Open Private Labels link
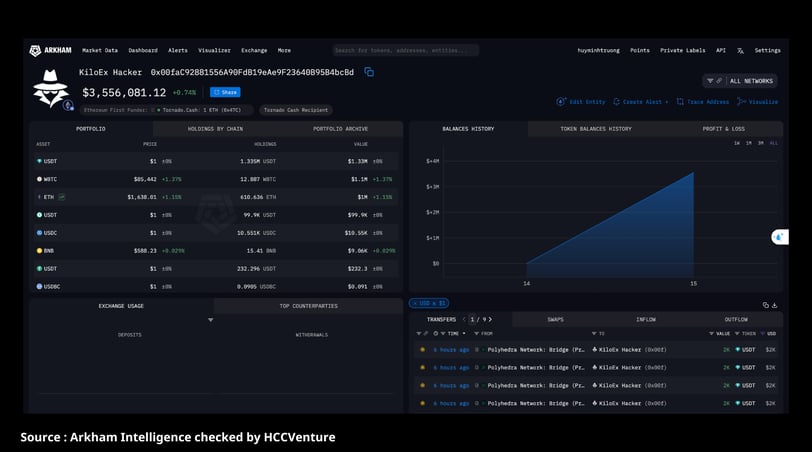The height and width of the screenshot is (452, 812). tap(683, 50)
